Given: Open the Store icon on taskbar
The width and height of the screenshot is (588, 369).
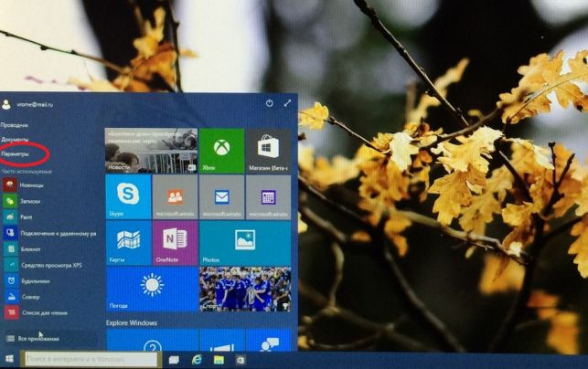Looking at the screenshot, I should (241, 360).
